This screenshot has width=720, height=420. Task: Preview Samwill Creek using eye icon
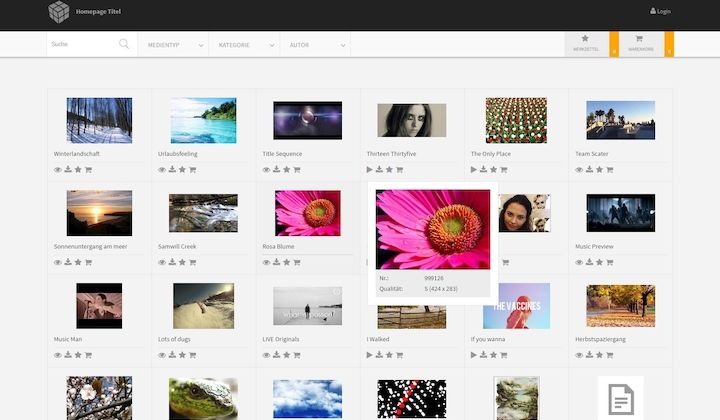coord(162,262)
